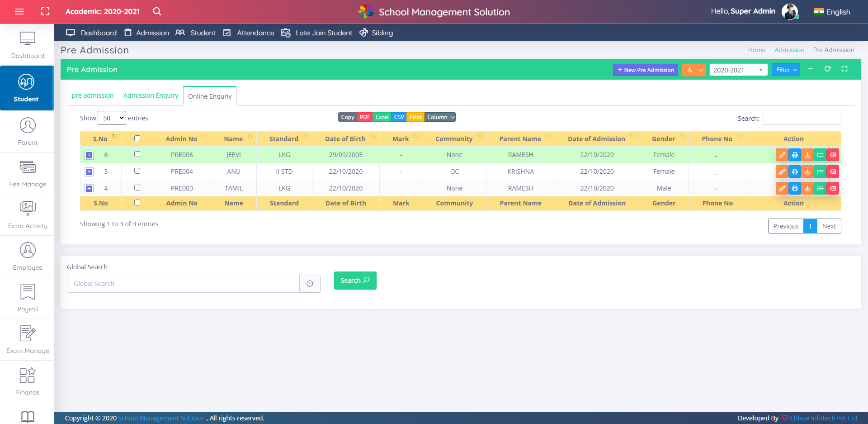Export the table using Excel button
868x424 pixels.
[x=382, y=117]
